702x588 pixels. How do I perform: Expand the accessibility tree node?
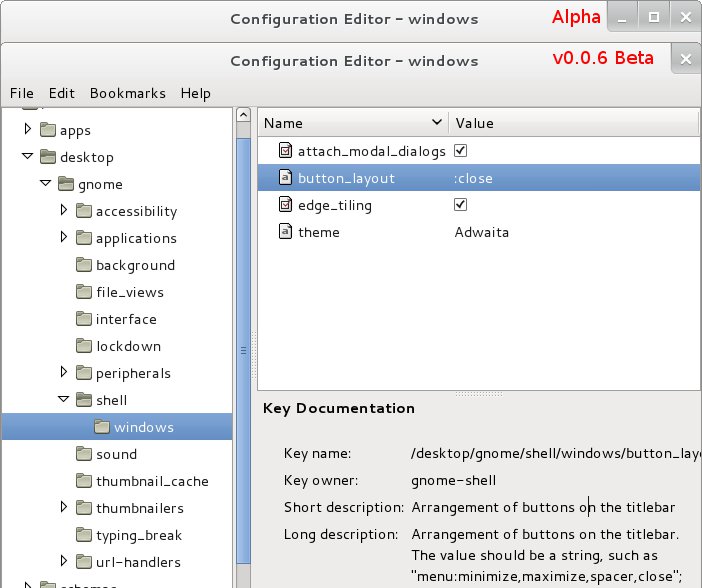[x=64, y=211]
